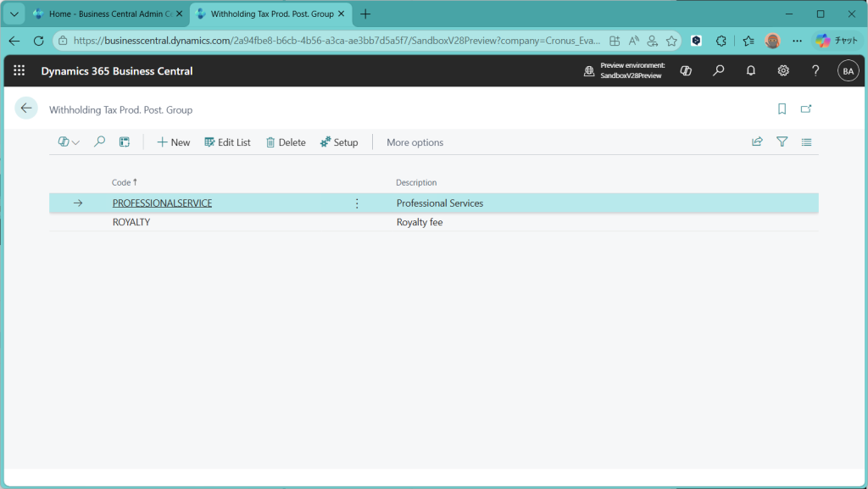Screen dimensions: 868x489
Task: Open the PROFESSIONALSERVICE code link
Action: point(162,203)
